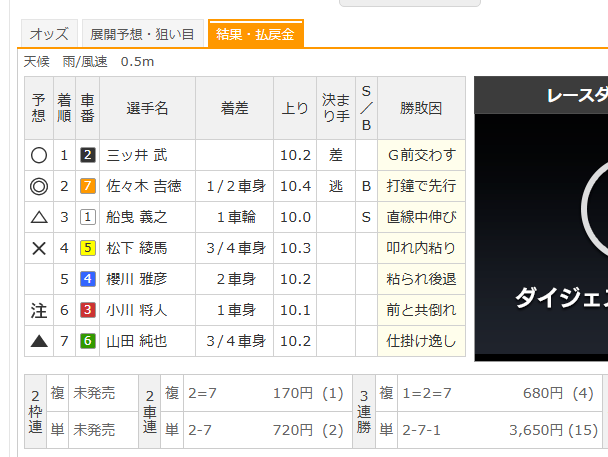Image resolution: width=608 pixels, height=457 pixels.
Task: Click the red number 3 car badge
Action: [x=88, y=310]
